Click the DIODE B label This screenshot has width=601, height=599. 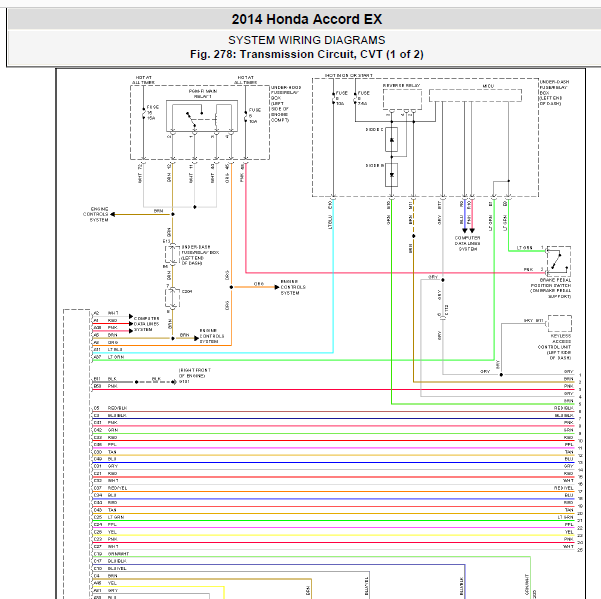(374, 166)
